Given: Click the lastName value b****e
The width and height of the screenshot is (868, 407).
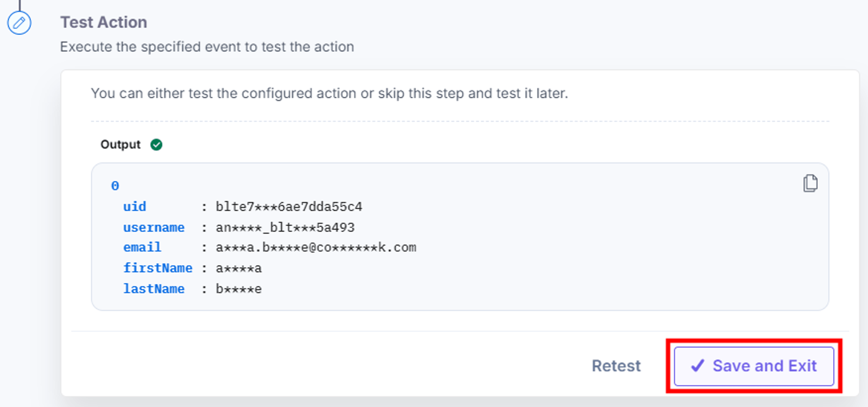Looking at the screenshot, I should (x=238, y=289).
